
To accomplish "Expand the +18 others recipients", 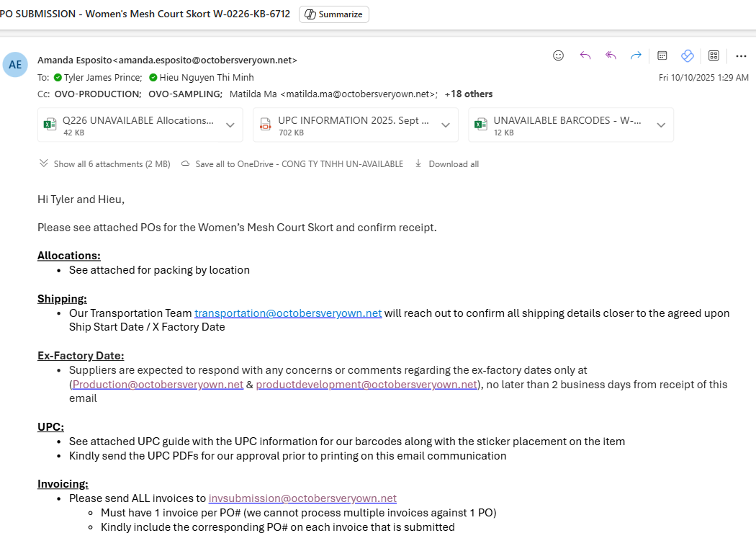I will 469,94.
